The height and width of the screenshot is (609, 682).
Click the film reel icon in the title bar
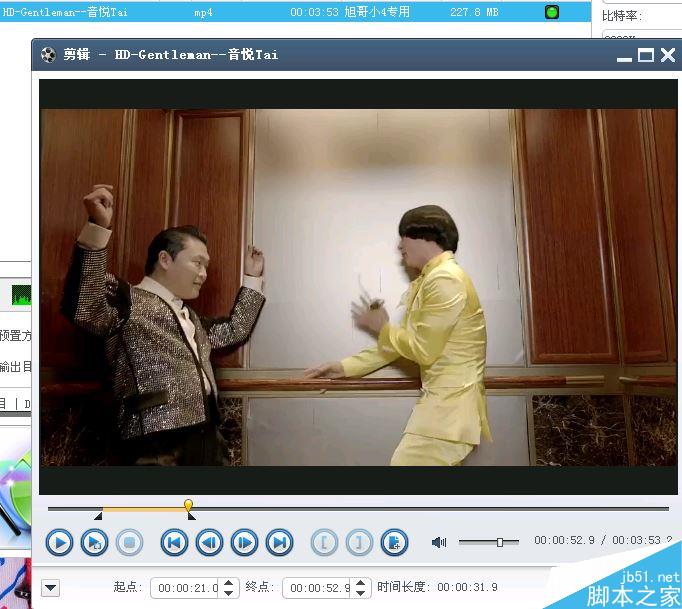(x=48, y=55)
